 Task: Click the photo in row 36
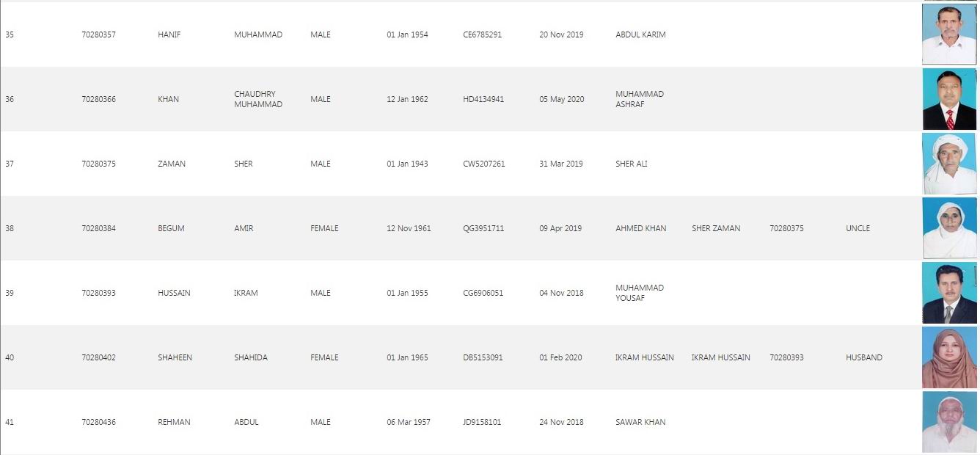[949, 99]
